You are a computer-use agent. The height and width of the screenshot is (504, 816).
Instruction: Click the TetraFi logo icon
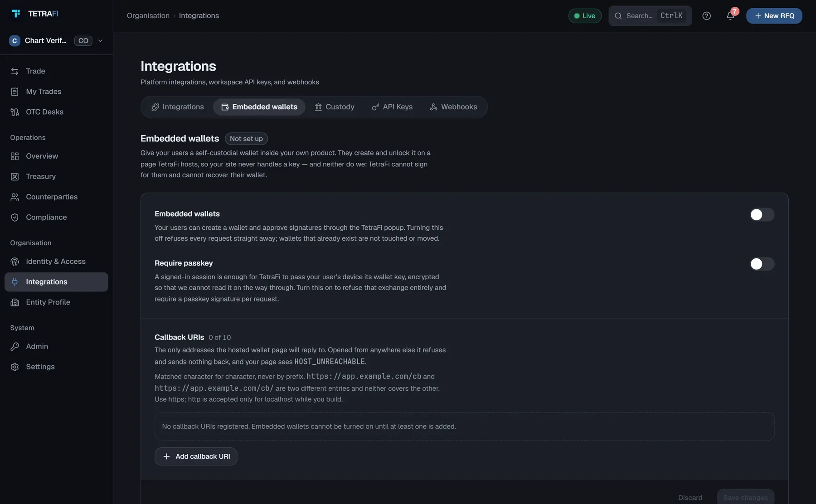(16, 14)
